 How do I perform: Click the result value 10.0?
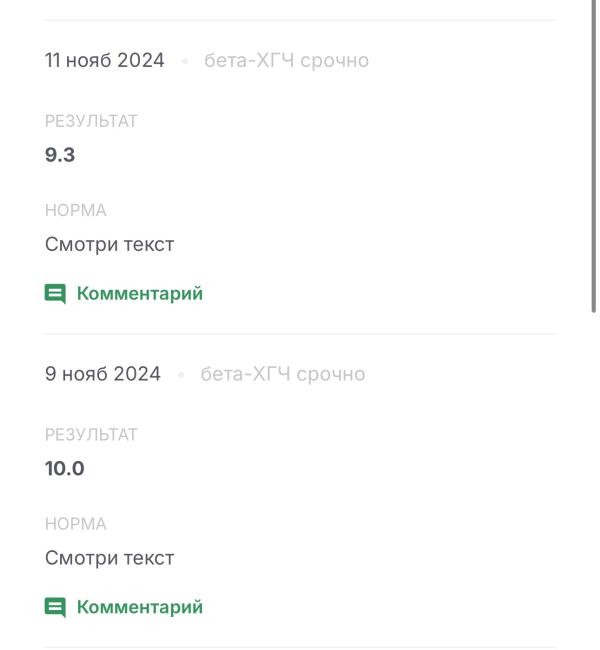[x=64, y=468]
